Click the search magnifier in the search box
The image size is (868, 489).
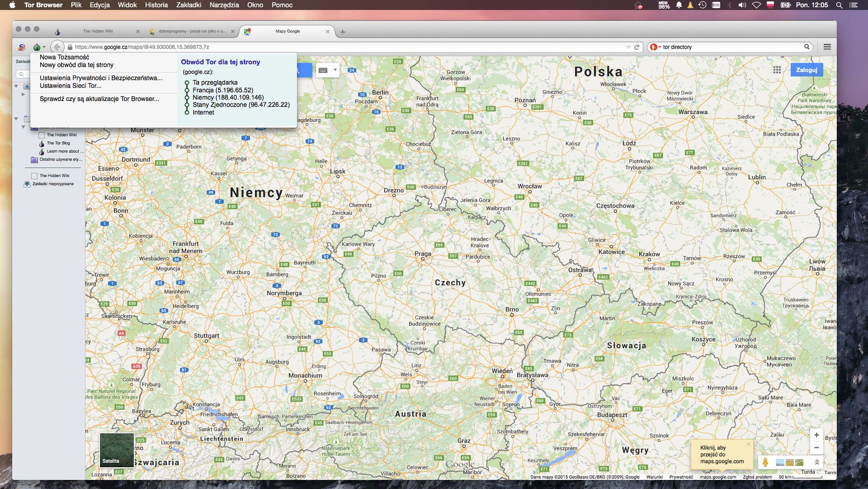[x=807, y=47]
